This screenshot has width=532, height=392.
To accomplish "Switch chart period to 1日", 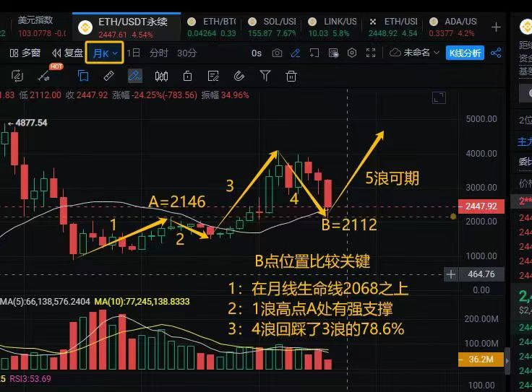I will point(133,53).
